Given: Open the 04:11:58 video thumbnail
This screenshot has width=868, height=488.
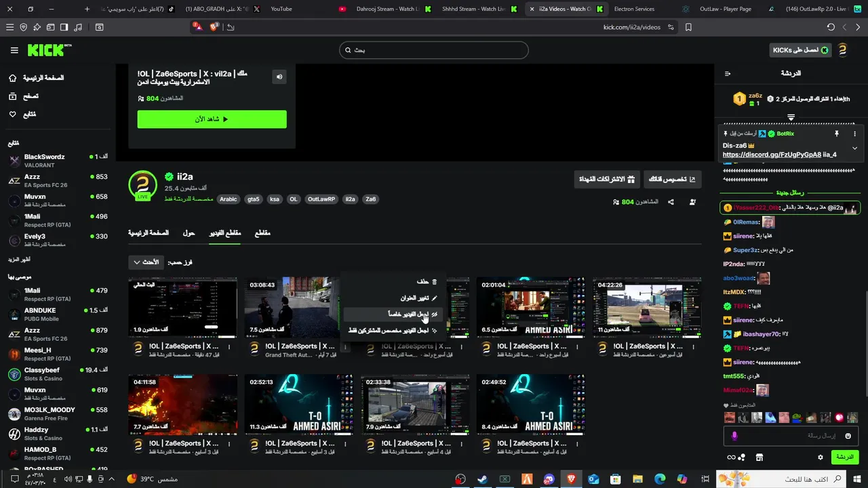Looking at the screenshot, I should (x=182, y=405).
